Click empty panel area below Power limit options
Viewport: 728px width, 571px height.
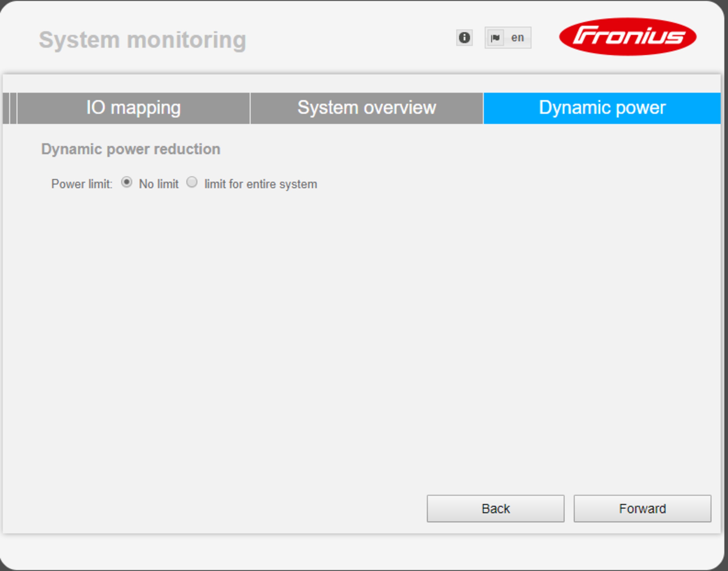tap(361, 334)
